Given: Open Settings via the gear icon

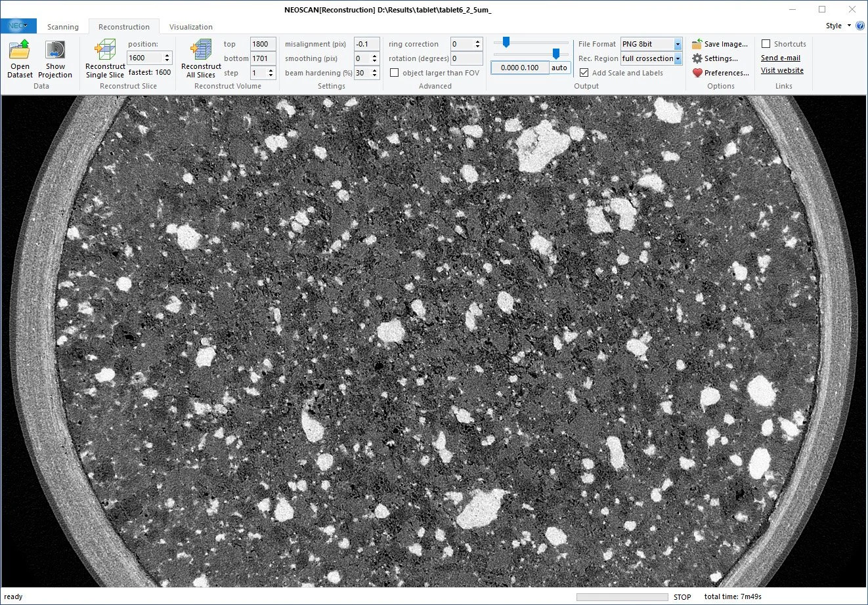Looking at the screenshot, I should (x=697, y=58).
